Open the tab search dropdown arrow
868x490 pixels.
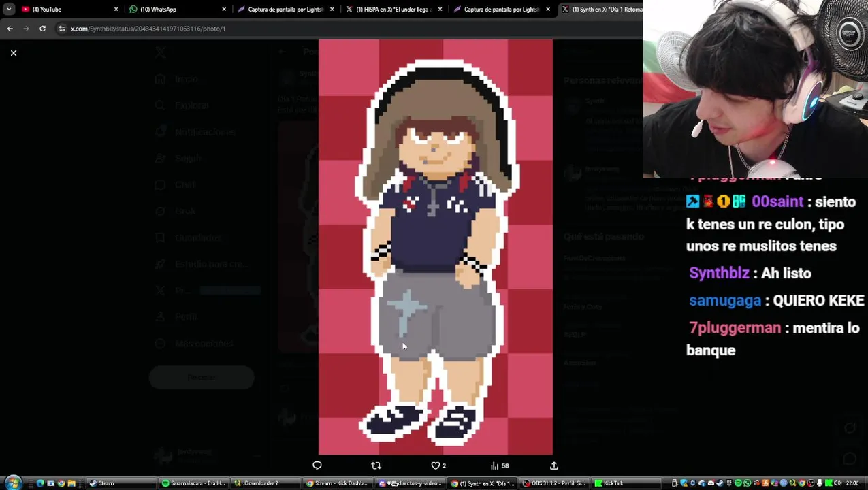pos(9,10)
